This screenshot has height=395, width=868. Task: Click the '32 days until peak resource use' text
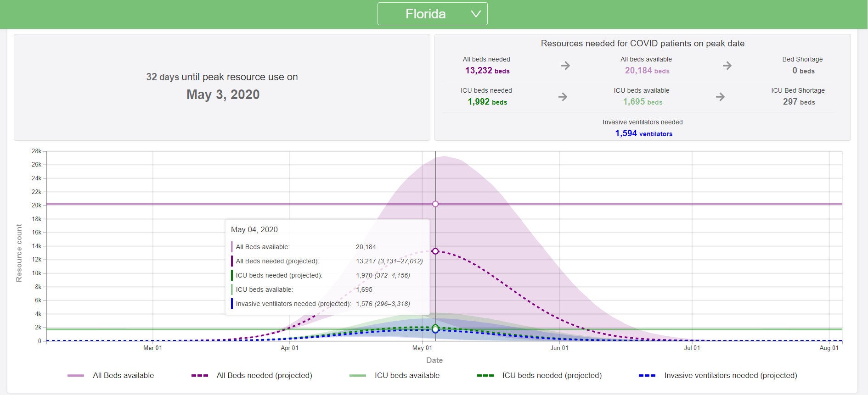pos(222,77)
